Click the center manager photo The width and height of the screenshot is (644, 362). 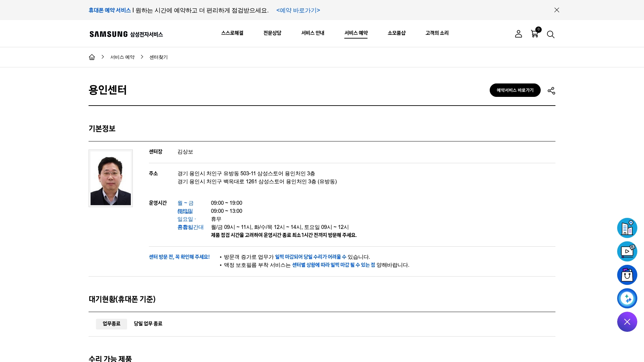(111, 178)
